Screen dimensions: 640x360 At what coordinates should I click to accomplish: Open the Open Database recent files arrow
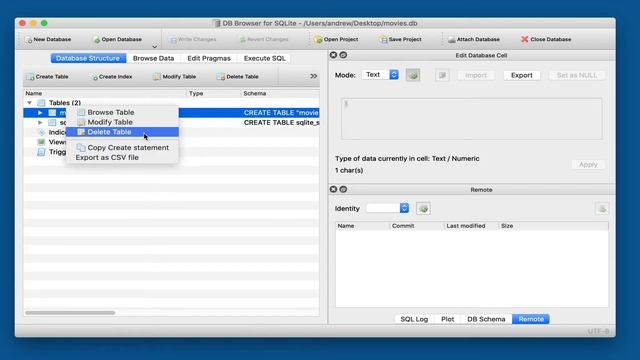pyautogui.click(x=155, y=46)
